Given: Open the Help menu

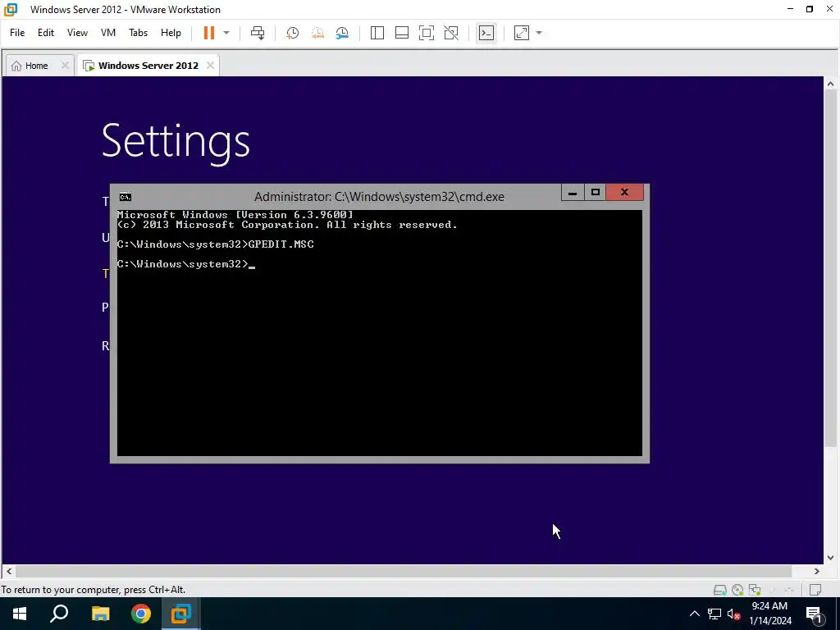Looking at the screenshot, I should click(171, 33).
